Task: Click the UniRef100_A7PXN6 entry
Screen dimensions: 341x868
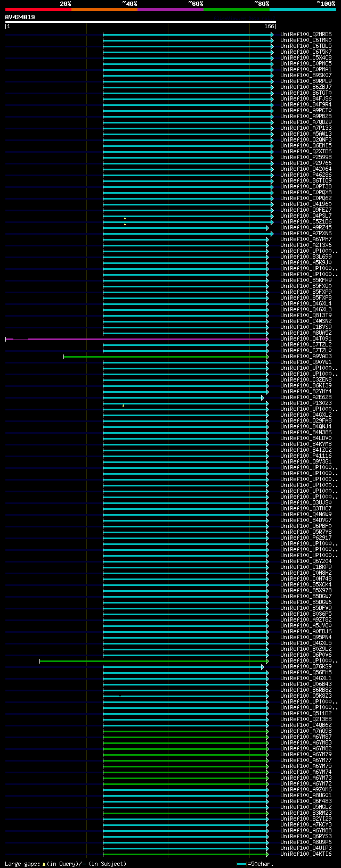Action: click(306, 234)
